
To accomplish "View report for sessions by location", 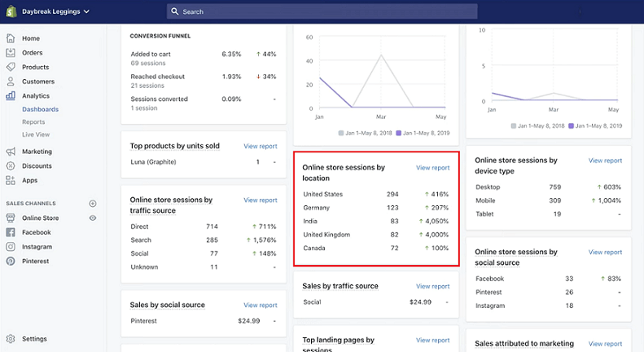I will pyautogui.click(x=432, y=168).
